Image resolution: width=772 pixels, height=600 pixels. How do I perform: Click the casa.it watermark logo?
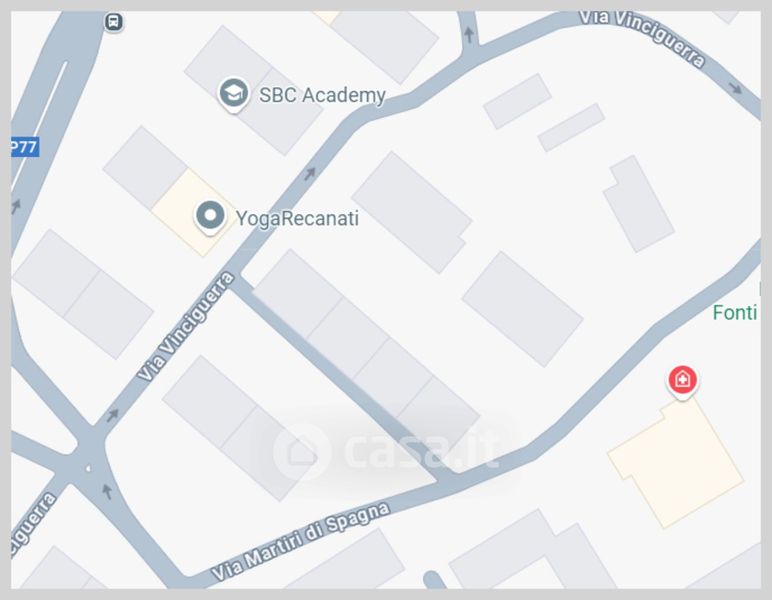click(386, 450)
